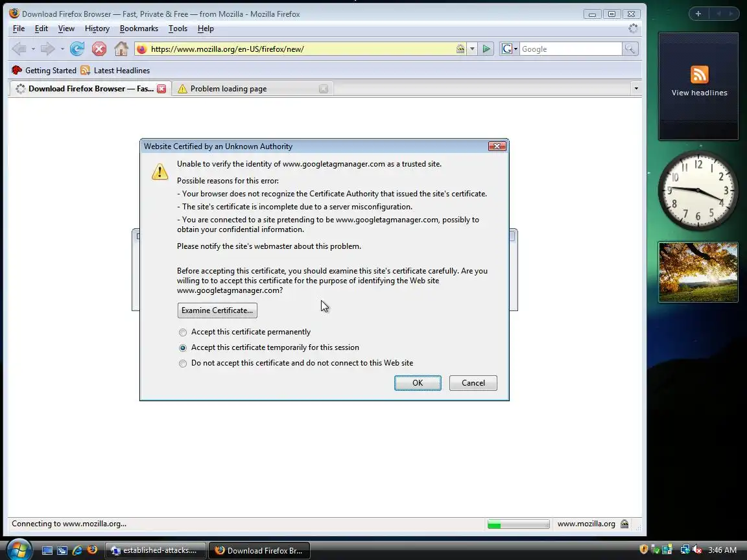Expand the address bar URL dropdown
Viewport: 747px width, 560px height.
tap(472, 49)
